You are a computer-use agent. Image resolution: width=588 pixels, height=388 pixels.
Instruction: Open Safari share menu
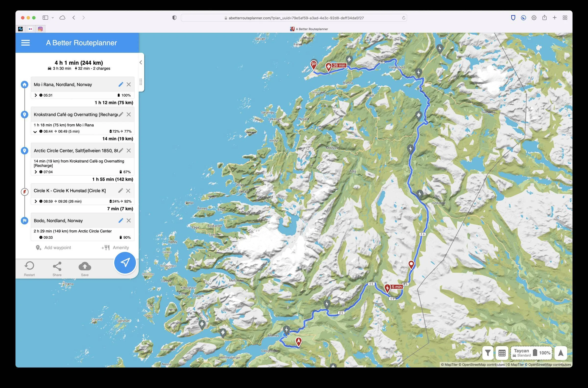click(544, 18)
